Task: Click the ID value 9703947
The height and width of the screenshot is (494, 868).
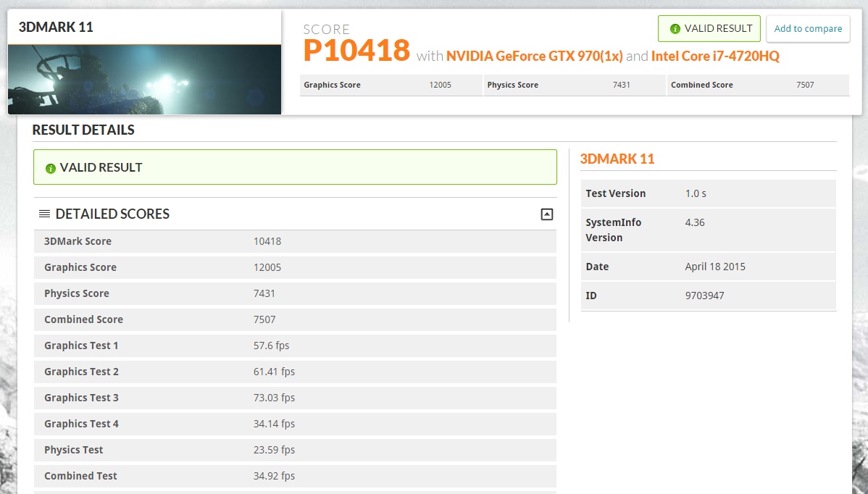Action: [x=704, y=296]
